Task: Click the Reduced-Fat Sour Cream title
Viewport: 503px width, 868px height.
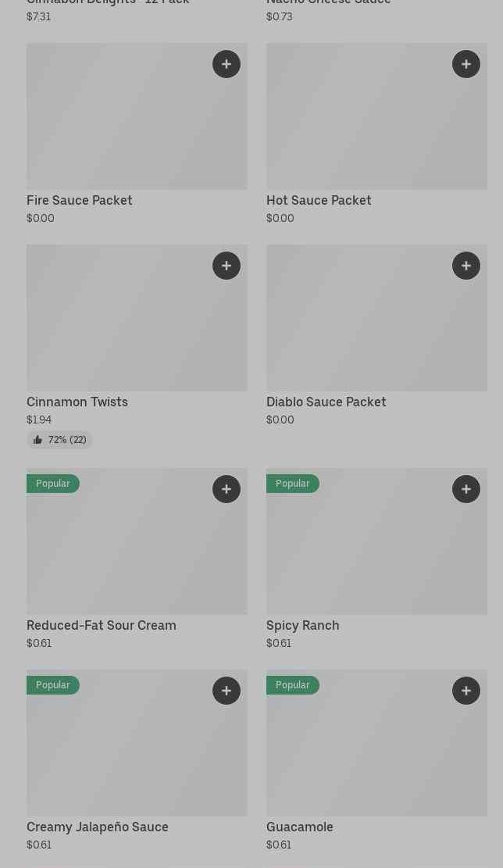Action: [102, 626]
